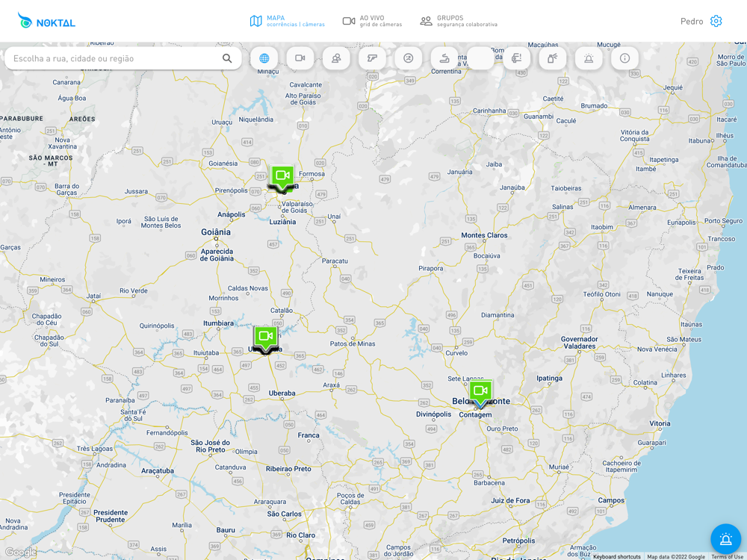This screenshot has height=560, width=747.
Task: Click the Uberaba city label
Action: tap(282, 393)
